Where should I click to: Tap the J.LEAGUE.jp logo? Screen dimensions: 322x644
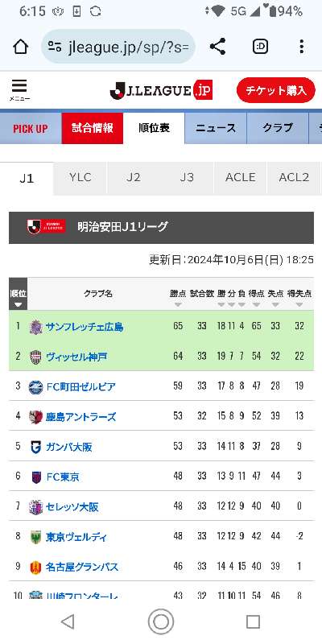pos(162,90)
